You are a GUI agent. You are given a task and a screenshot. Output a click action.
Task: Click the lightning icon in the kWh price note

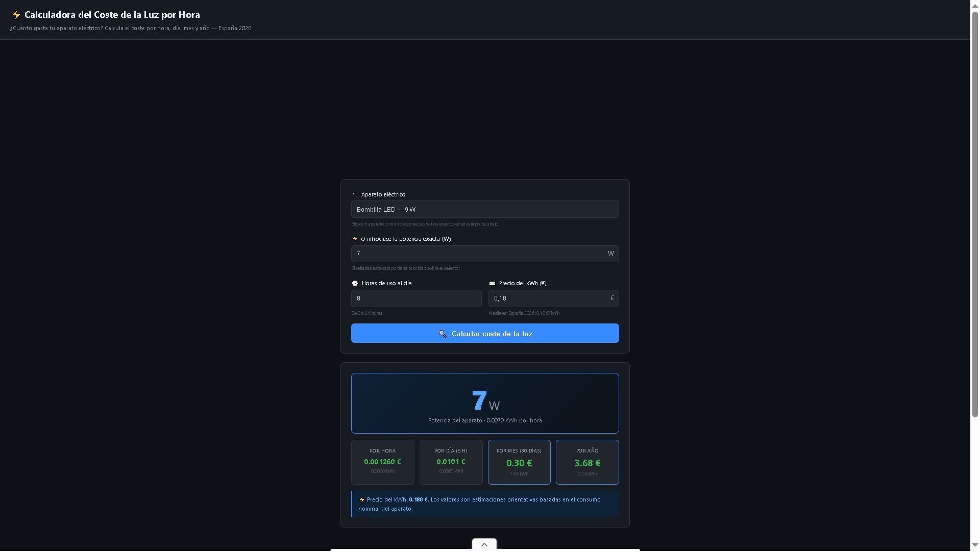(x=362, y=500)
